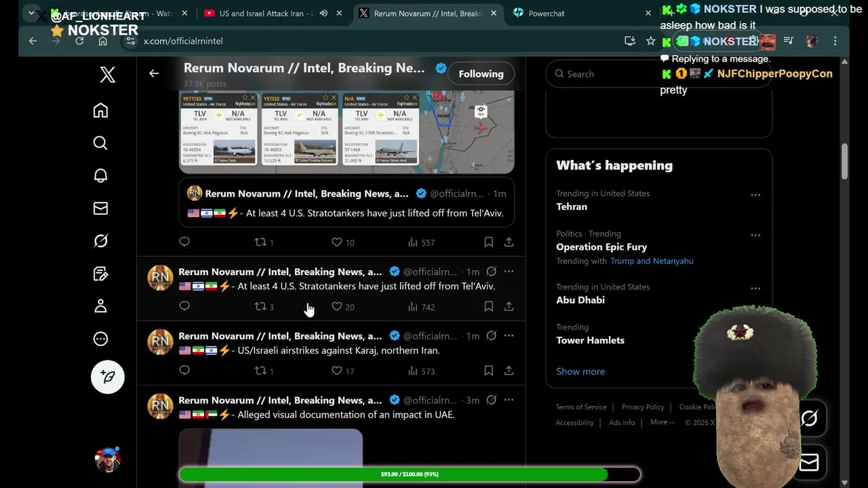Compose a new post button
Screen dimensions: 868x488
[x=108, y=377]
